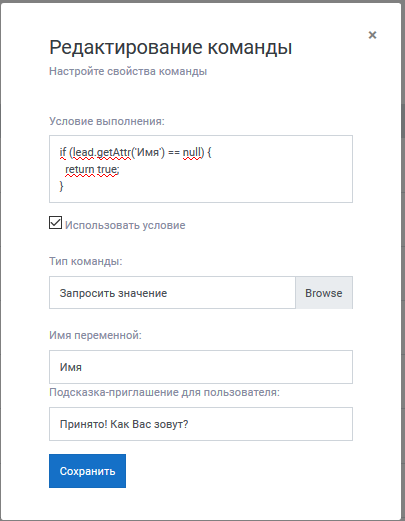Click the Тип команды label
Viewport: 405px width, 521px height.
tap(86, 261)
